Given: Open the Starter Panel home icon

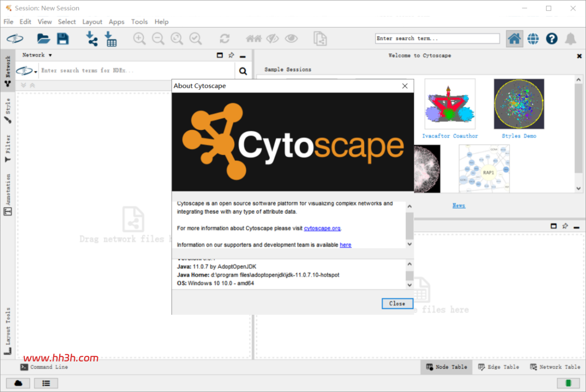Looking at the screenshot, I should coord(514,38).
